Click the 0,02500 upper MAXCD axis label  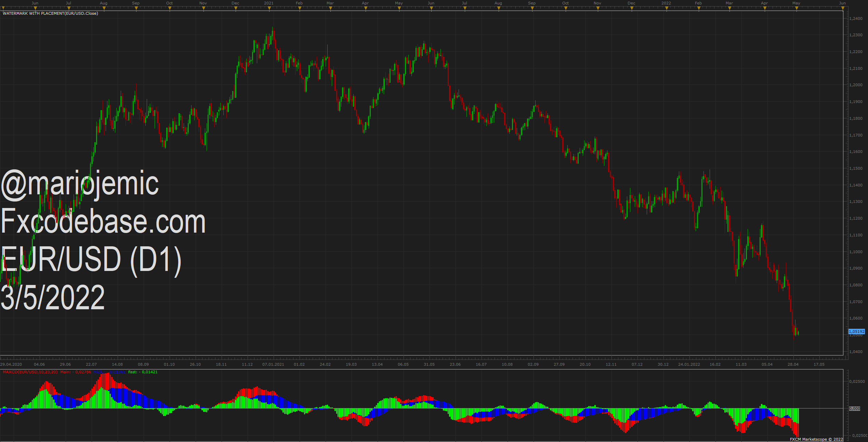pos(857,381)
